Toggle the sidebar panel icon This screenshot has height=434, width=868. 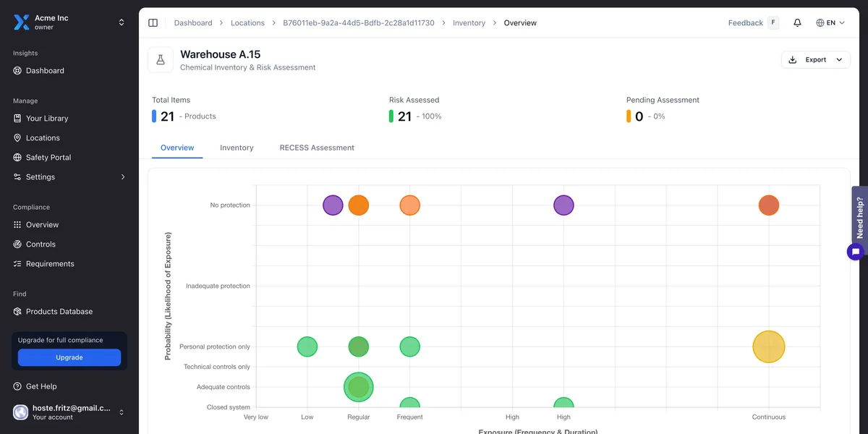coord(153,23)
